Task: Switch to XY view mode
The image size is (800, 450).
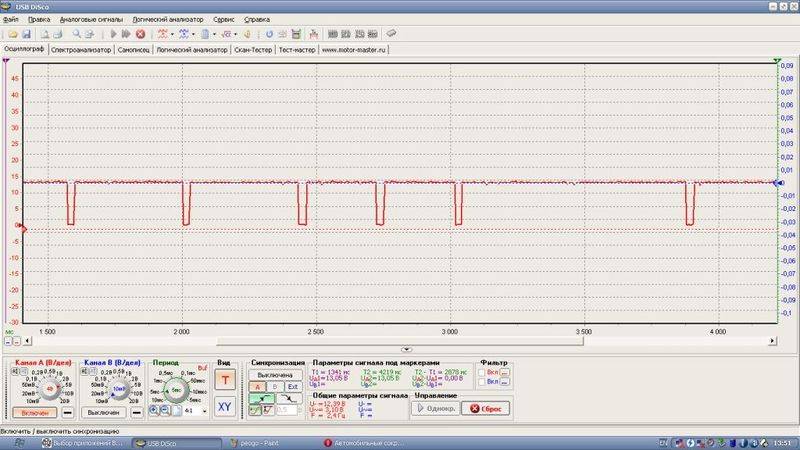Action: coord(225,406)
